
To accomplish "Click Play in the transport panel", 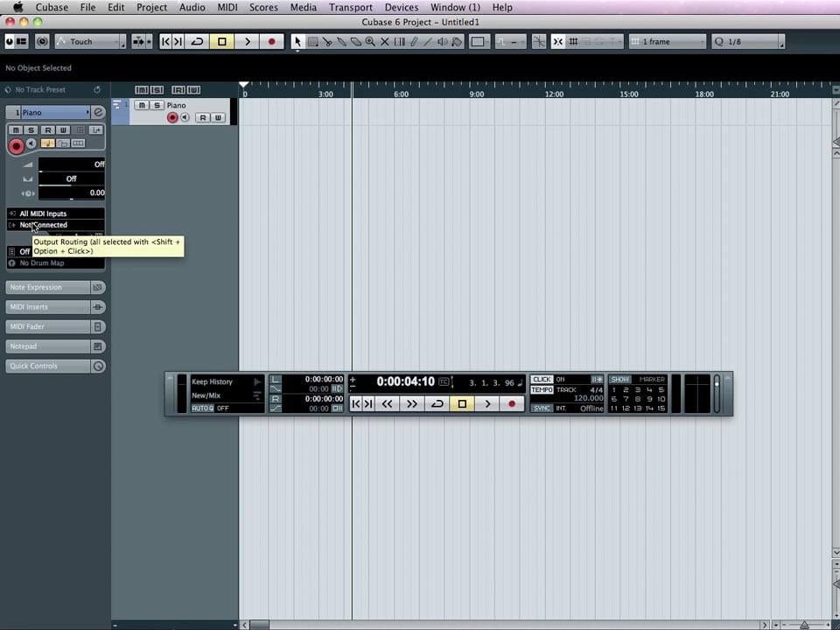I will coord(487,404).
